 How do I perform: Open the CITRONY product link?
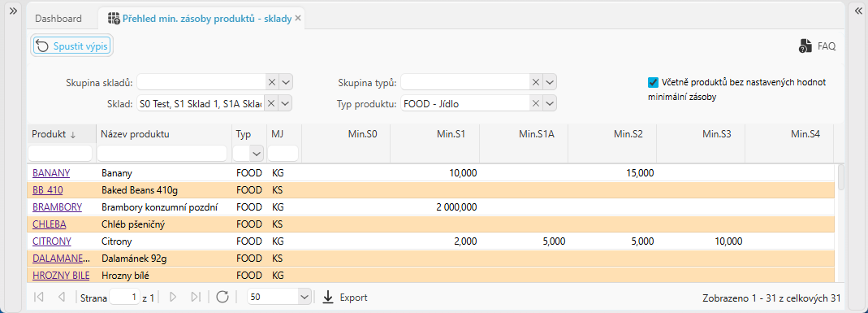[51, 241]
